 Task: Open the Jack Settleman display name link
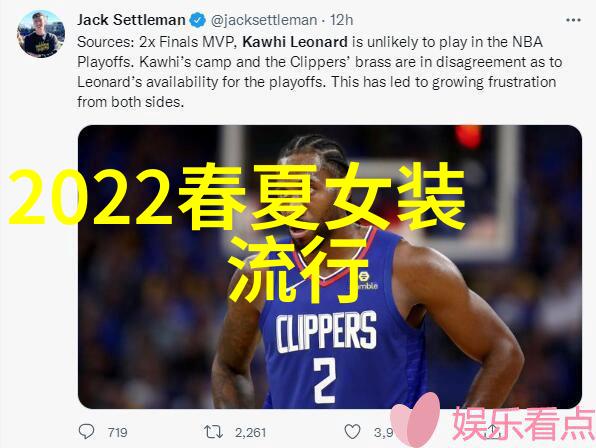click(x=131, y=20)
